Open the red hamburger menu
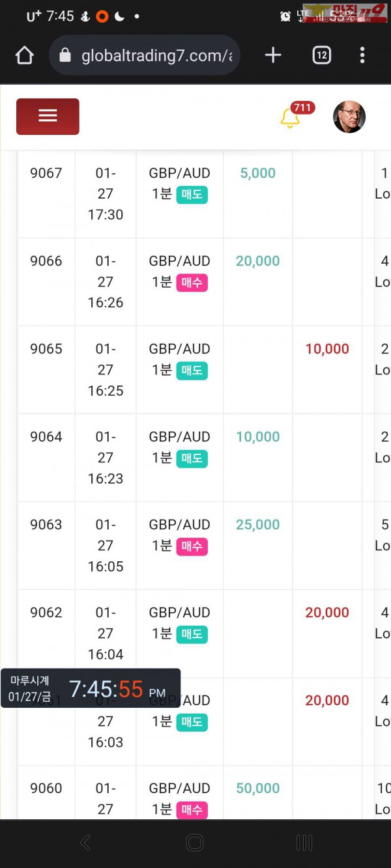This screenshot has height=868, width=391. coord(48,117)
